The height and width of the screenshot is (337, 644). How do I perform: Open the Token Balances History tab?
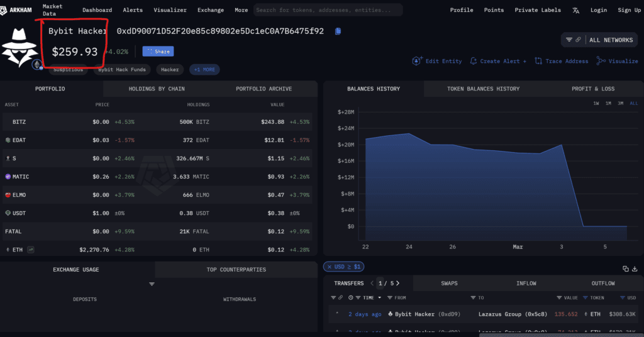pyautogui.click(x=483, y=89)
